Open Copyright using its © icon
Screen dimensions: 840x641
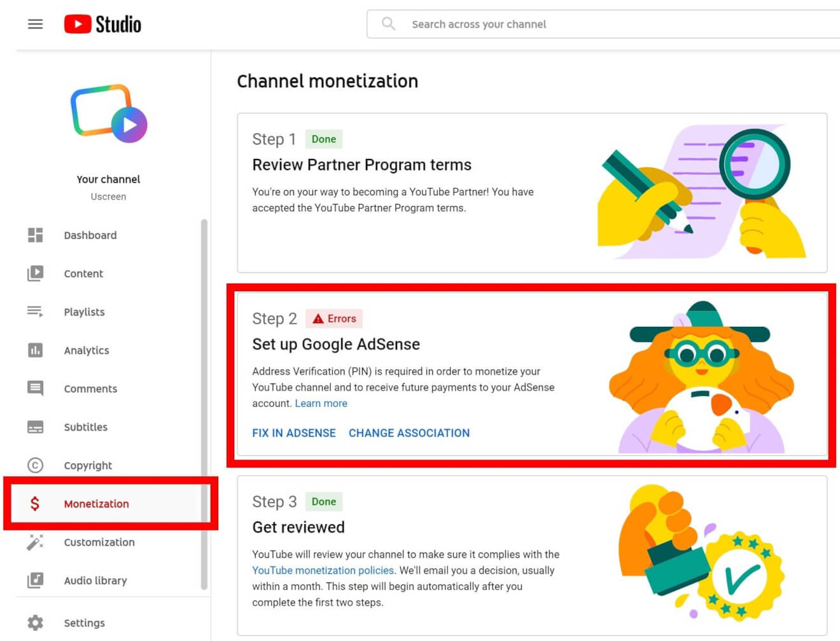tap(35, 465)
